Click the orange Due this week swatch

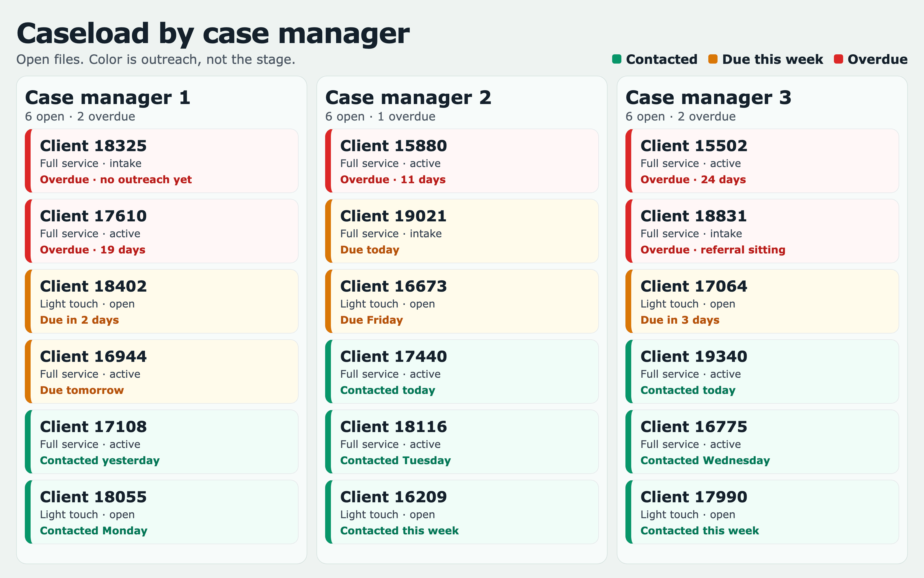(x=713, y=59)
